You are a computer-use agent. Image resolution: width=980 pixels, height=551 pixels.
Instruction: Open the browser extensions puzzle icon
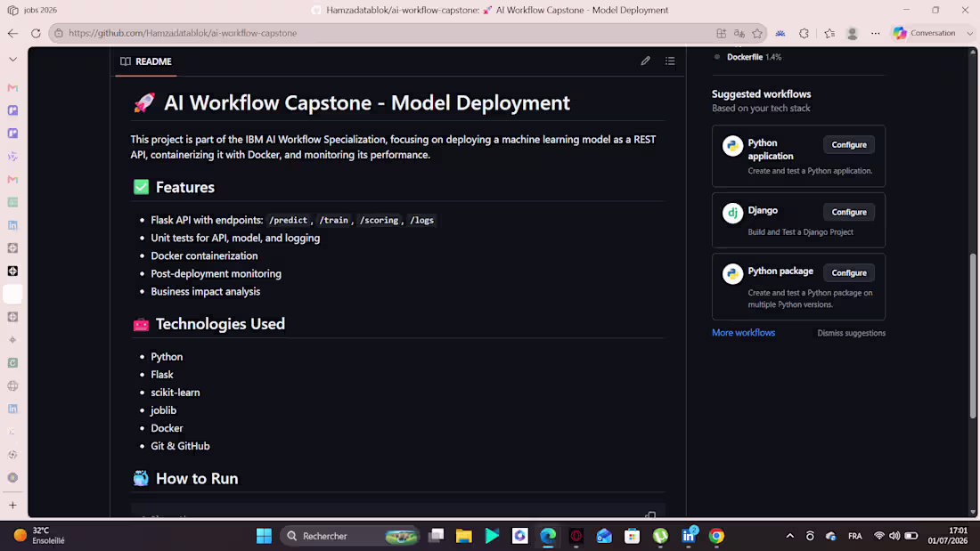804,33
